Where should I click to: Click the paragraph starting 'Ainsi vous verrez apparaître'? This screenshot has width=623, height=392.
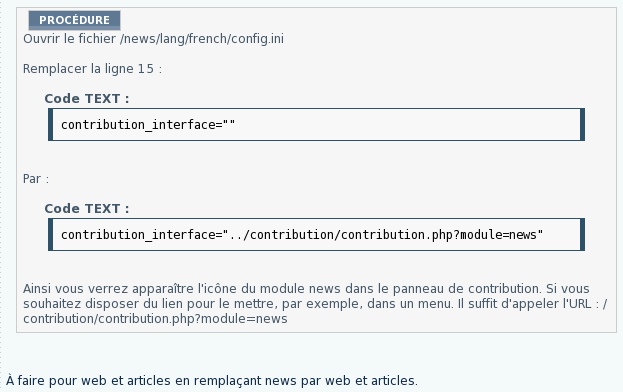[315, 303]
